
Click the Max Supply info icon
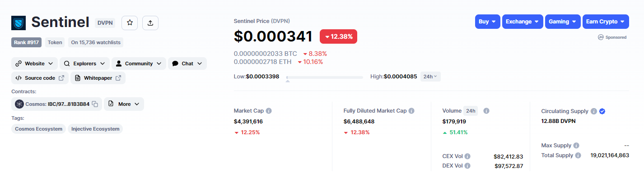577,146
